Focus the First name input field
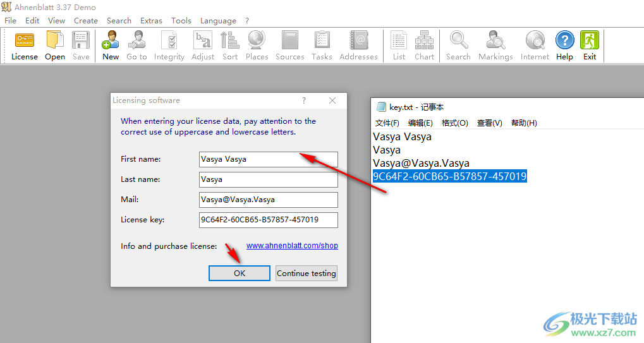The width and height of the screenshot is (644, 343). click(269, 159)
